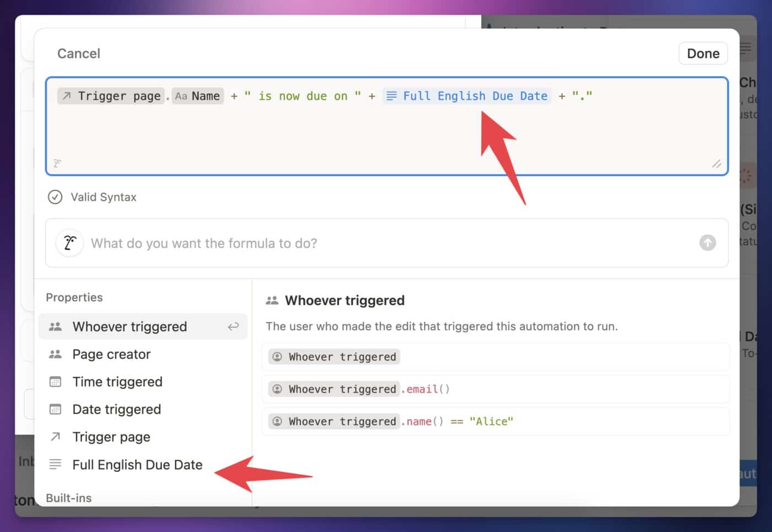The height and width of the screenshot is (532, 772).
Task: Click the Name property token in formula
Action: pyautogui.click(x=197, y=96)
